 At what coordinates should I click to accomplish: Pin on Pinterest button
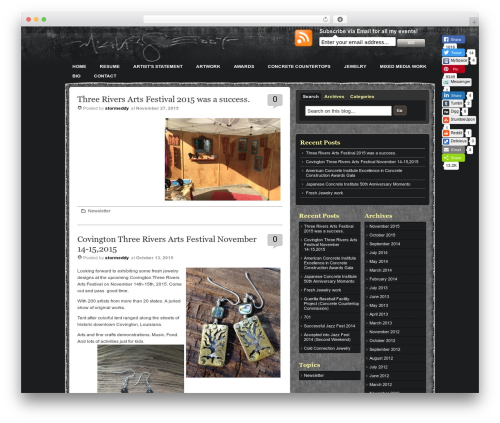(453, 69)
